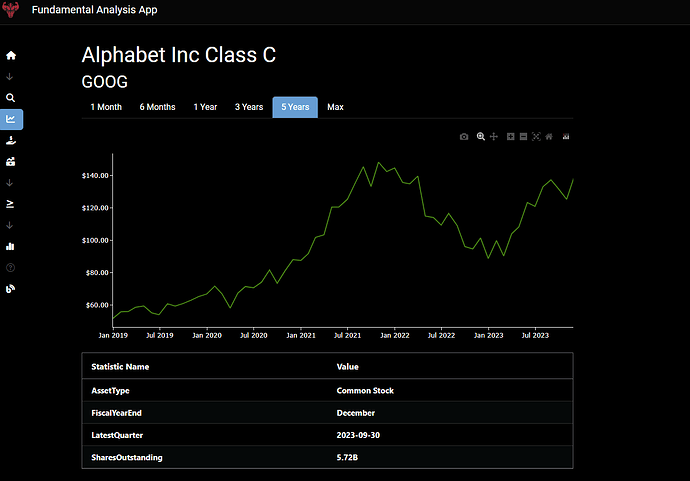Viewport: 690px width, 481px height.
Task: Click the LatestQuarter row label
Action: (117, 435)
